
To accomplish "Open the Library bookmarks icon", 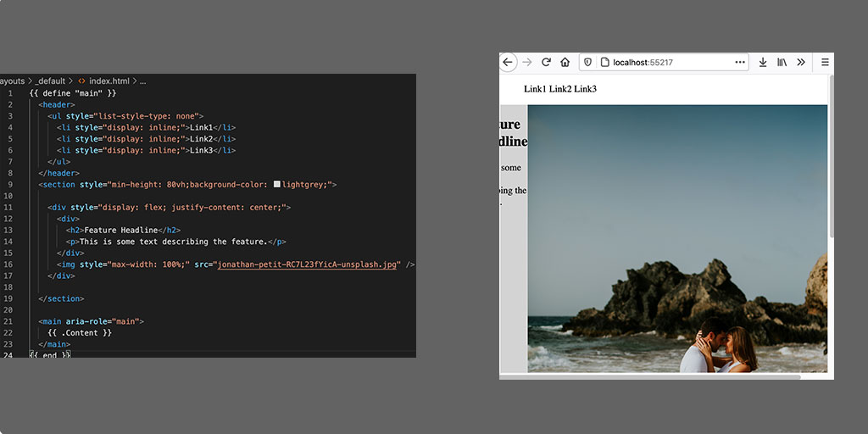I will coord(782,62).
